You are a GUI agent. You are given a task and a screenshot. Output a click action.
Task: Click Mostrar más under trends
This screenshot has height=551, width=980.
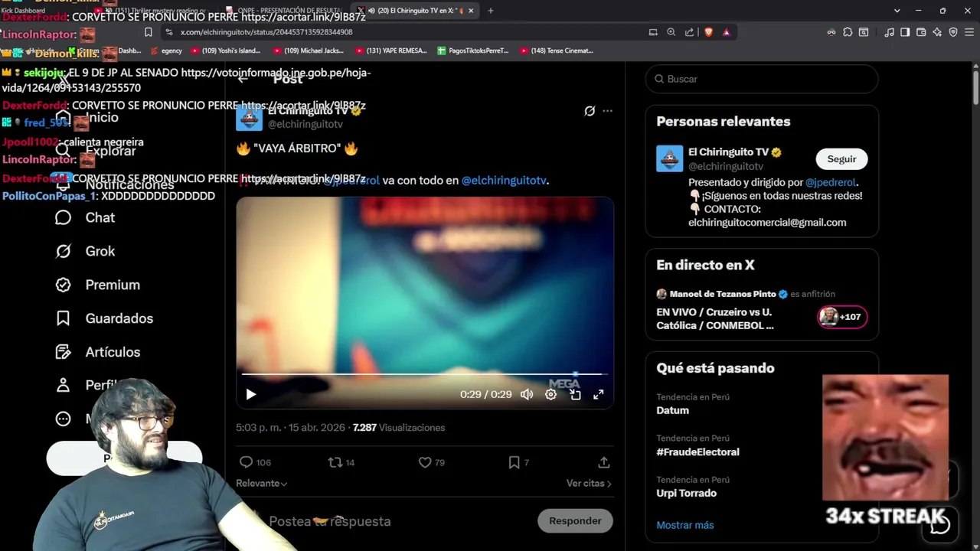pos(684,525)
